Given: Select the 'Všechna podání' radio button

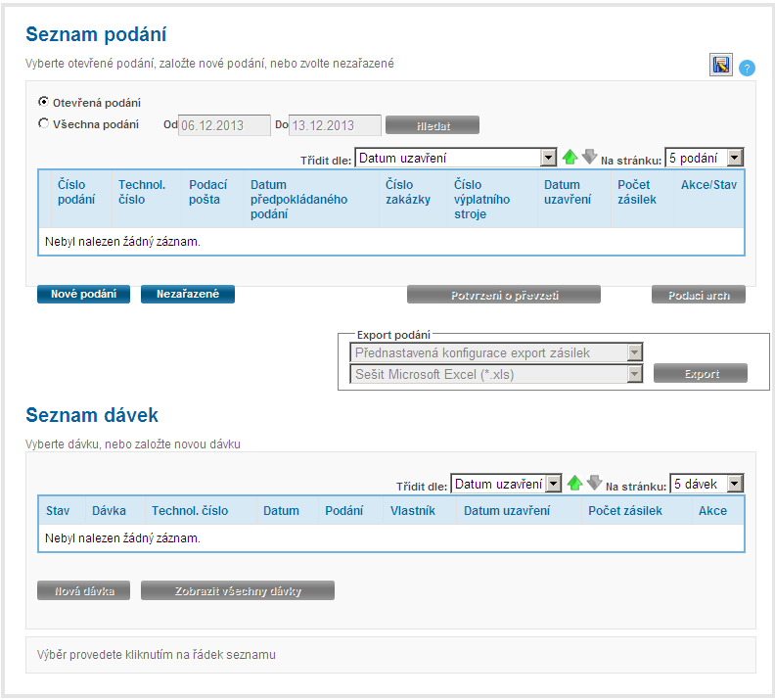Looking at the screenshot, I should [43, 124].
